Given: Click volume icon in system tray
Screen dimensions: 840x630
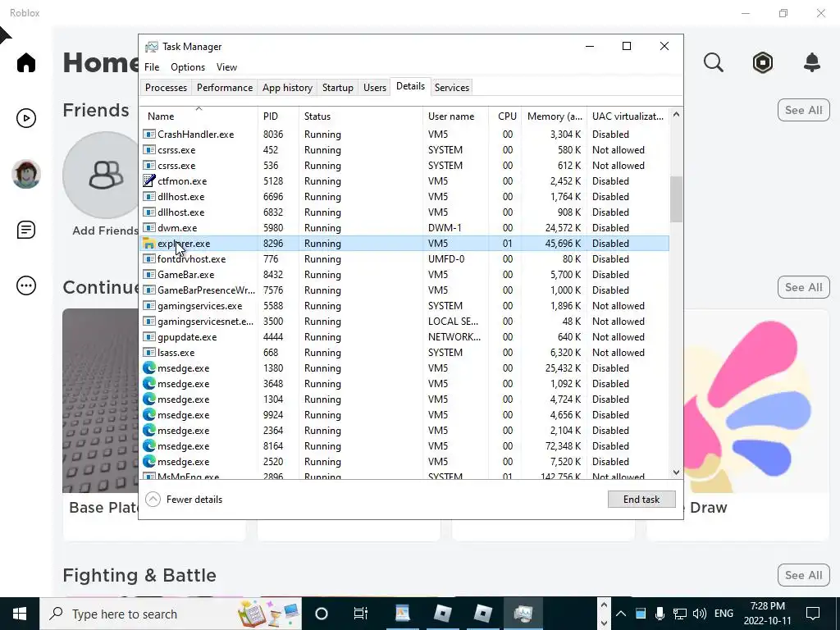Looking at the screenshot, I should tap(699, 614).
